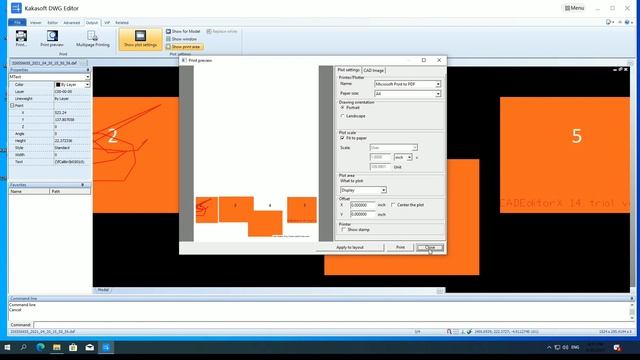This screenshot has height=360, width=640.
Task: Click the Offset X input field
Action: click(x=362, y=205)
